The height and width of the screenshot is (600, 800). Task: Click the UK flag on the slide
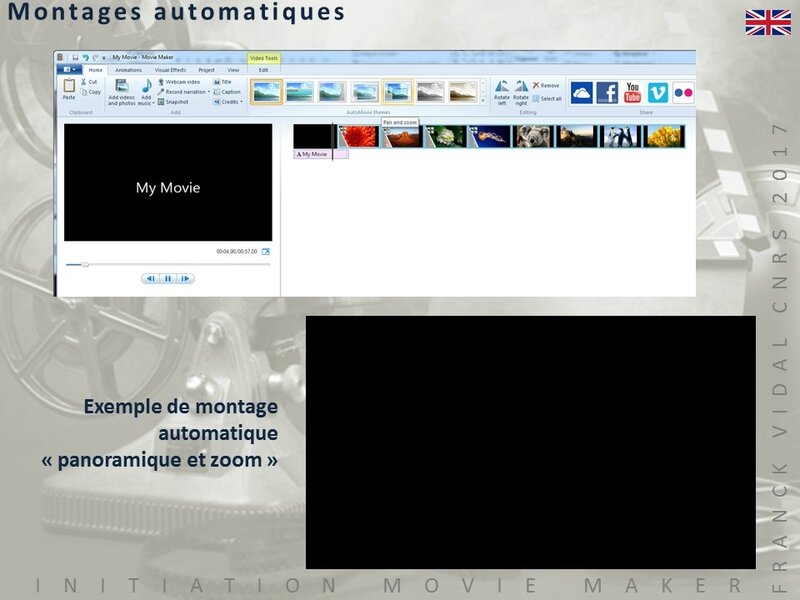pyautogui.click(x=768, y=22)
